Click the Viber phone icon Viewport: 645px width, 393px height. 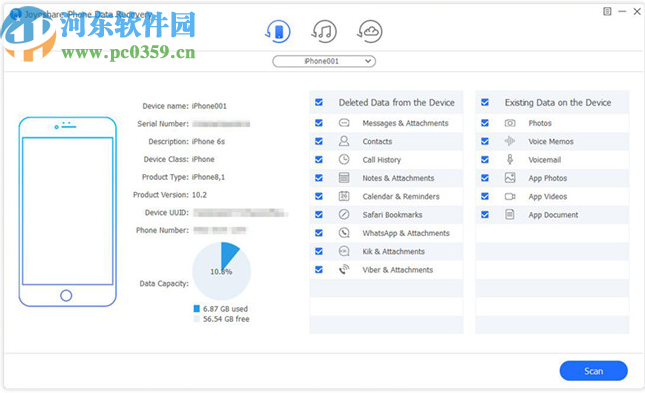click(x=344, y=270)
